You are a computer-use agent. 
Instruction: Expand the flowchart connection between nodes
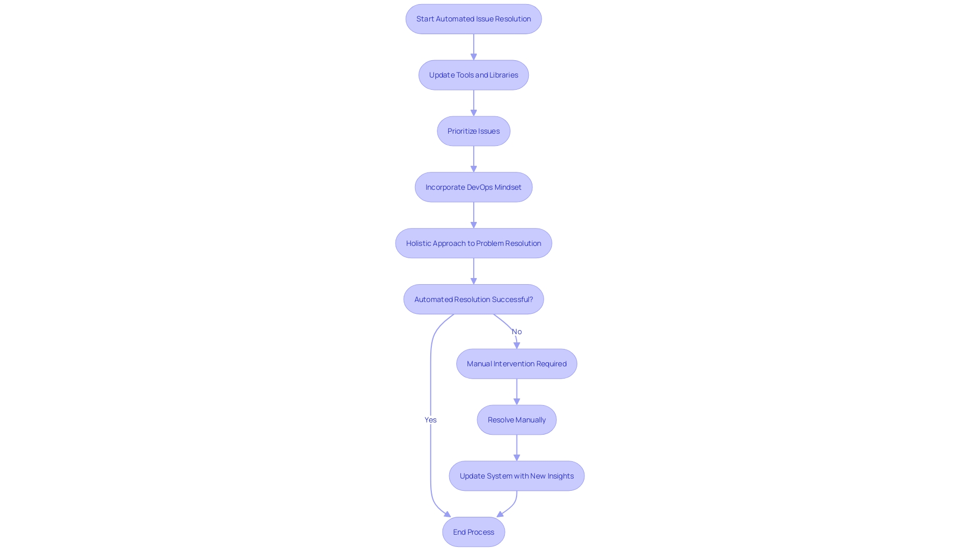(x=474, y=46)
